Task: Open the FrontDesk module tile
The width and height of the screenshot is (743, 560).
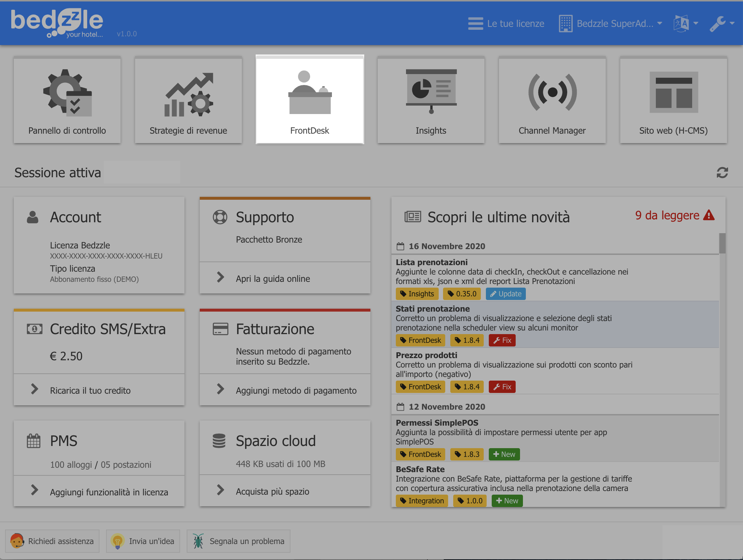Action: pos(310,100)
